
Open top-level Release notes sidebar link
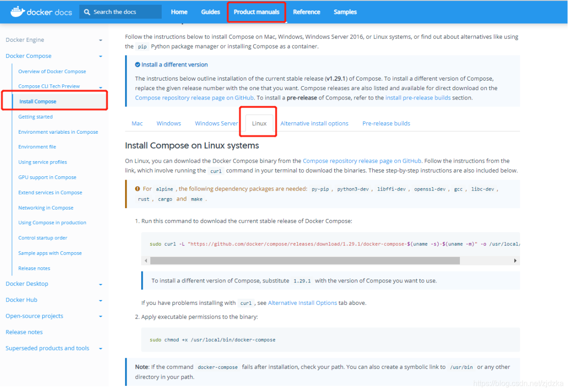click(x=24, y=332)
